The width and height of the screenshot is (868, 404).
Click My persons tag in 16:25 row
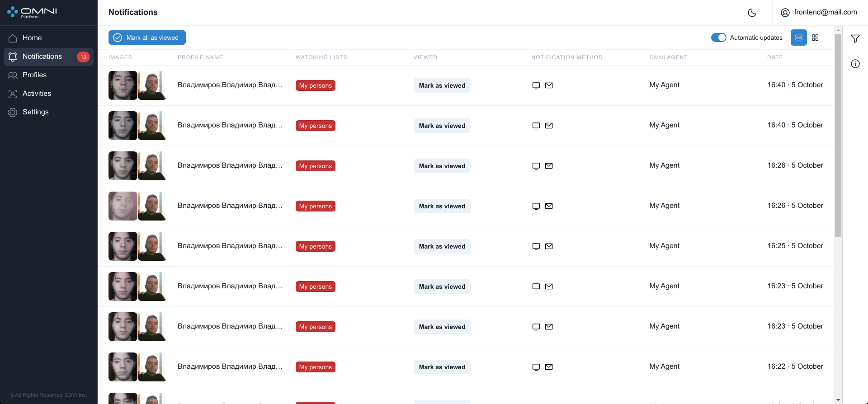(x=316, y=246)
